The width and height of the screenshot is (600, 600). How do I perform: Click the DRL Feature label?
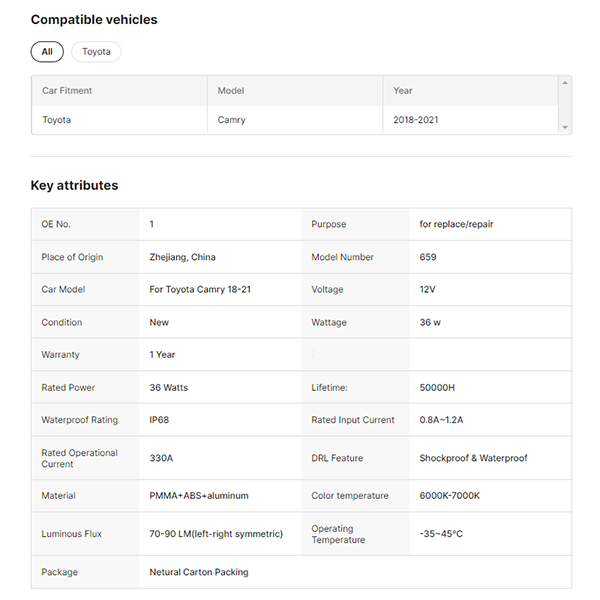pyautogui.click(x=337, y=458)
